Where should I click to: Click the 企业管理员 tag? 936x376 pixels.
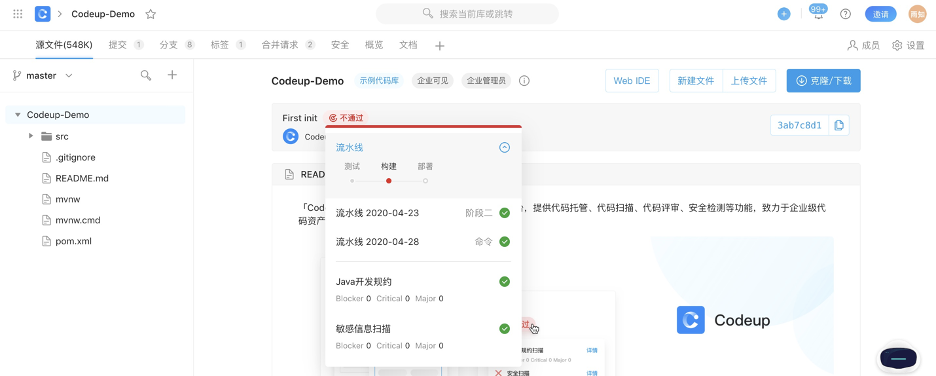coord(486,81)
